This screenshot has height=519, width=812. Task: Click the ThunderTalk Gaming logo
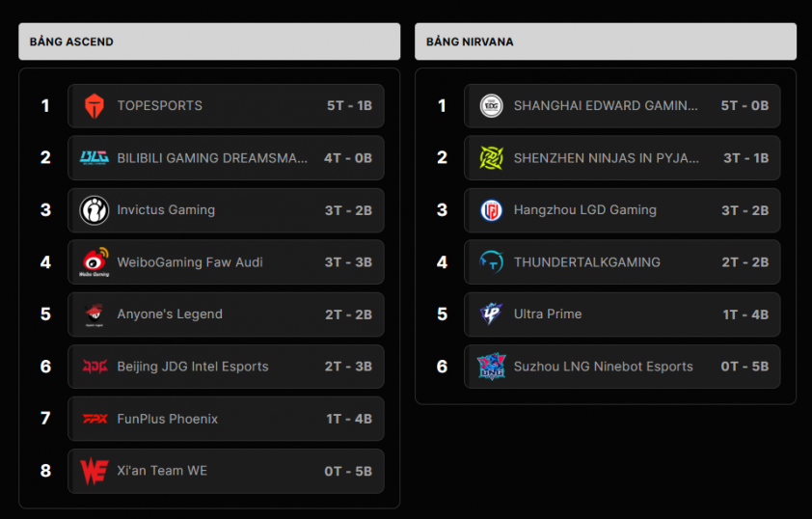(x=491, y=262)
